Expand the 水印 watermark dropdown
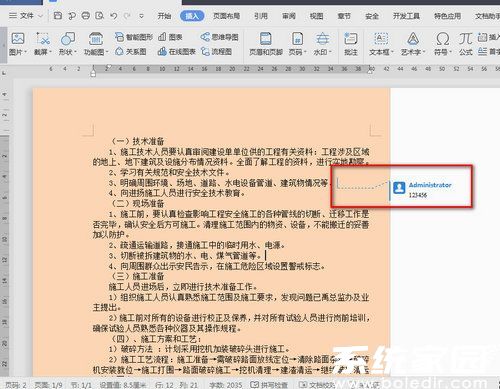 tap(322, 44)
